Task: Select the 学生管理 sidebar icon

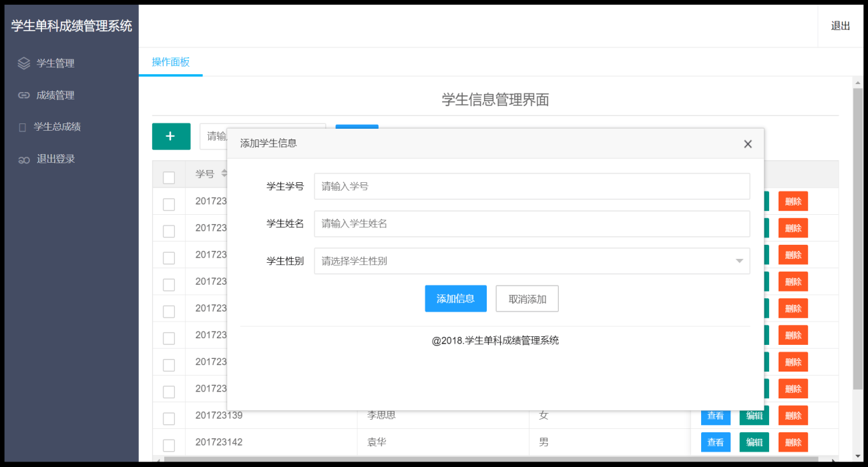Action: [x=23, y=63]
